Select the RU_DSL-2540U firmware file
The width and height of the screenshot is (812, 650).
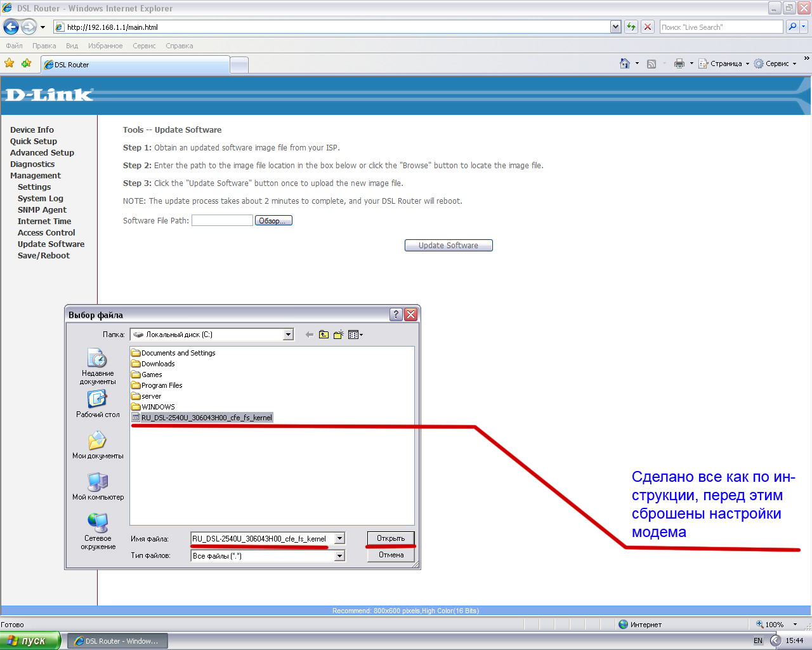(206, 418)
